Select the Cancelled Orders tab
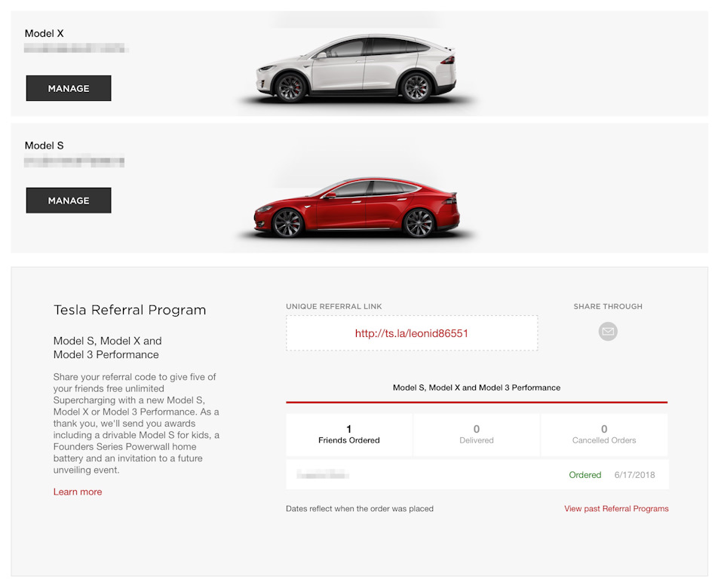Screen dimensions: 724x588 click(604, 435)
